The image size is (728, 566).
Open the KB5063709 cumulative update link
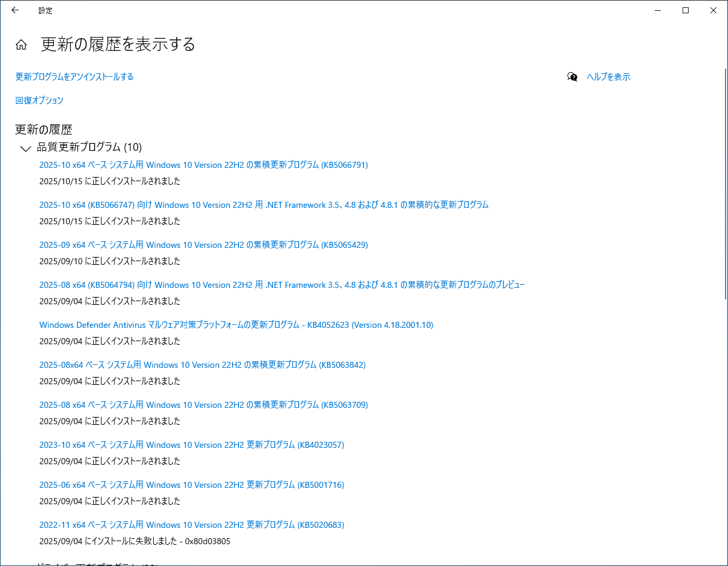[204, 405]
